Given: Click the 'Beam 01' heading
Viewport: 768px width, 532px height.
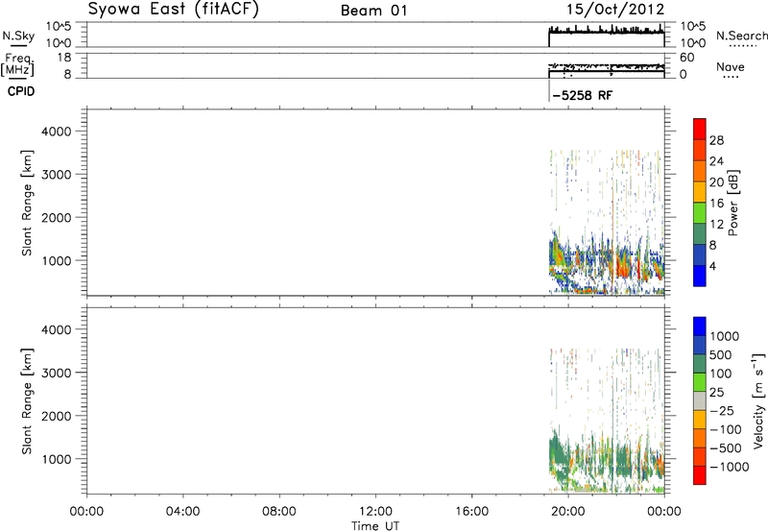Looking at the screenshot, I should click(x=373, y=11).
